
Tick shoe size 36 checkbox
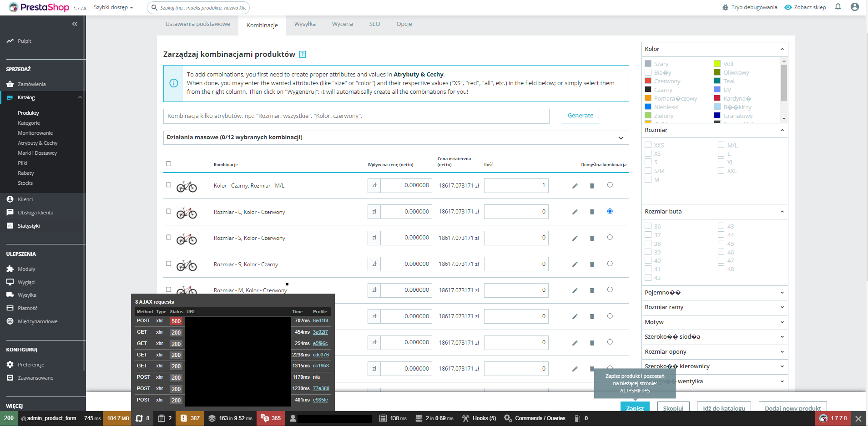click(x=648, y=226)
